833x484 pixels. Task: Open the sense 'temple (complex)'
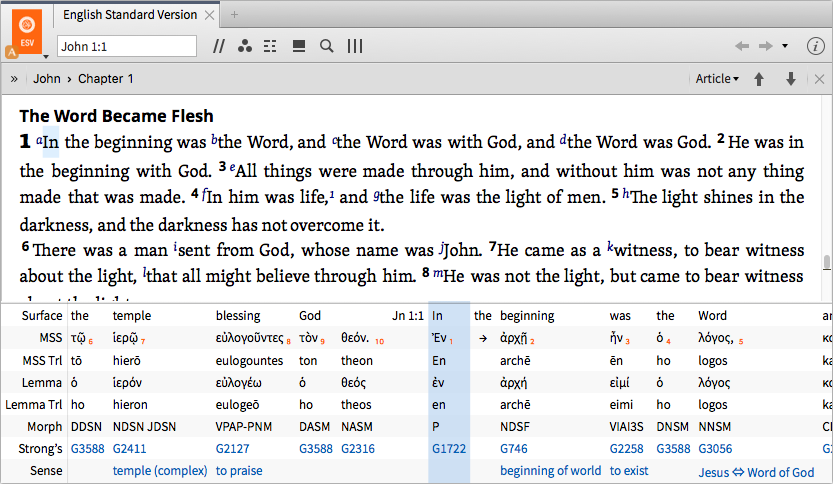pyautogui.click(x=160, y=471)
